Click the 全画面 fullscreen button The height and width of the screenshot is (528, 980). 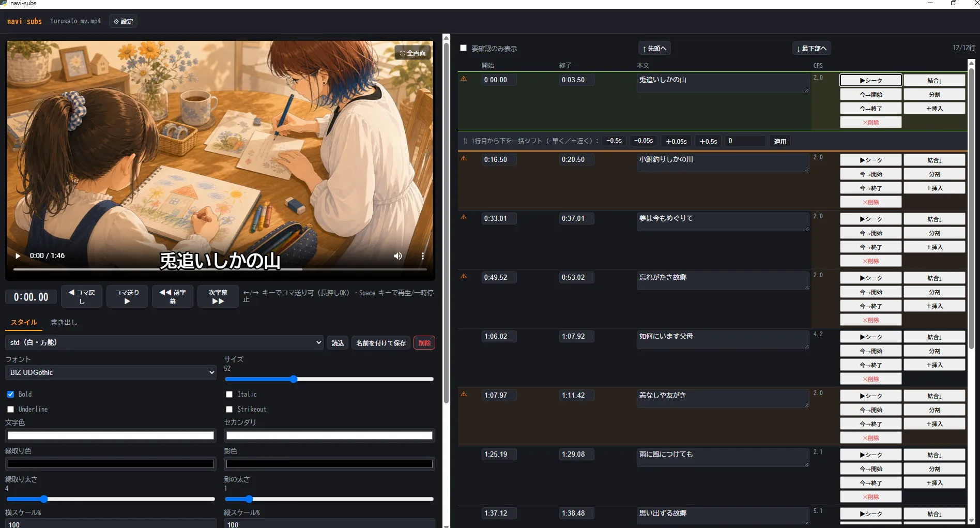[413, 53]
